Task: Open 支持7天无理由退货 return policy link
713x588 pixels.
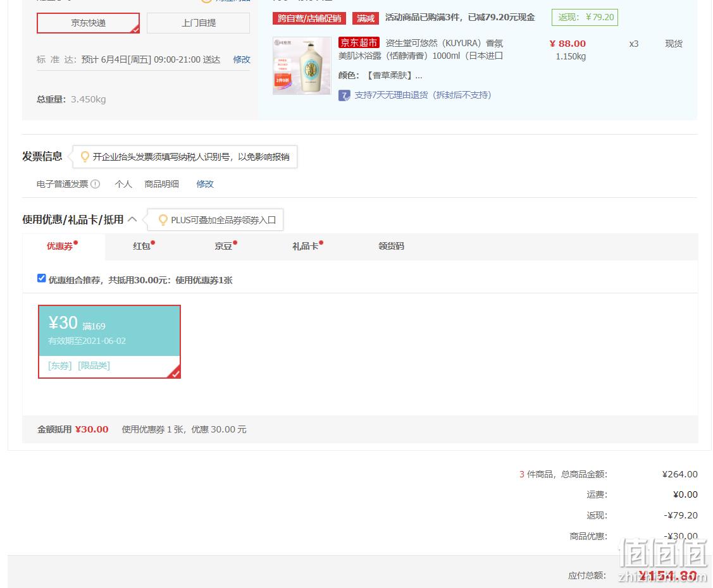Action: point(423,95)
